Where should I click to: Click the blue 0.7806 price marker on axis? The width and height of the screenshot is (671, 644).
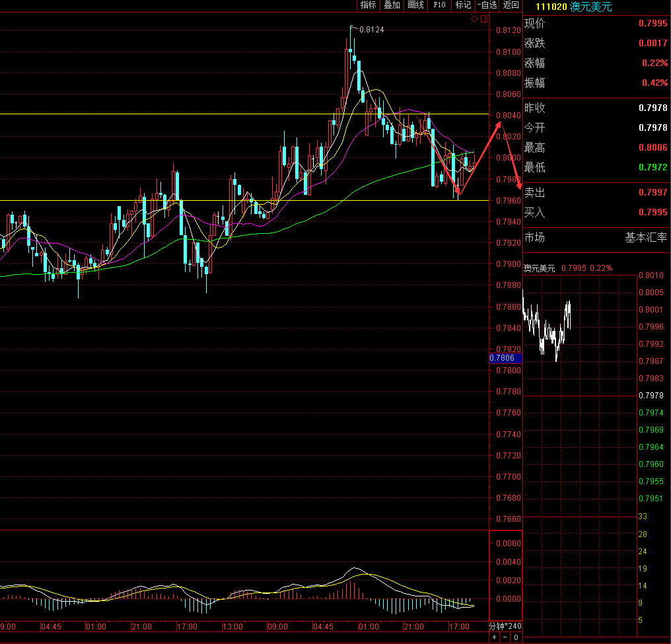tap(505, 358)
